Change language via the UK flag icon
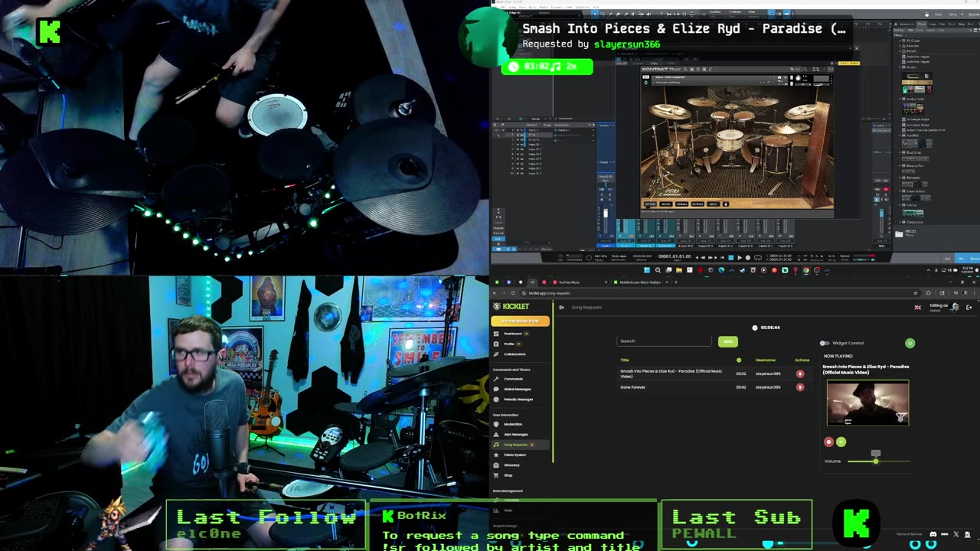The height and width of the screenshot is (551, 980). pos(918,307)
